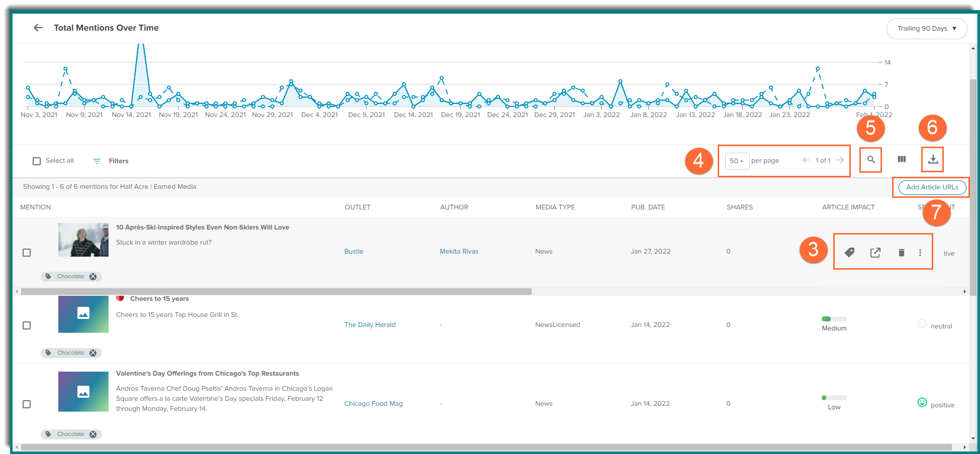Viewport: 980px width, 454px height.
Task: Open the more options menu for Bustle row
Action: pyautogui.click(x=920, y=253)
